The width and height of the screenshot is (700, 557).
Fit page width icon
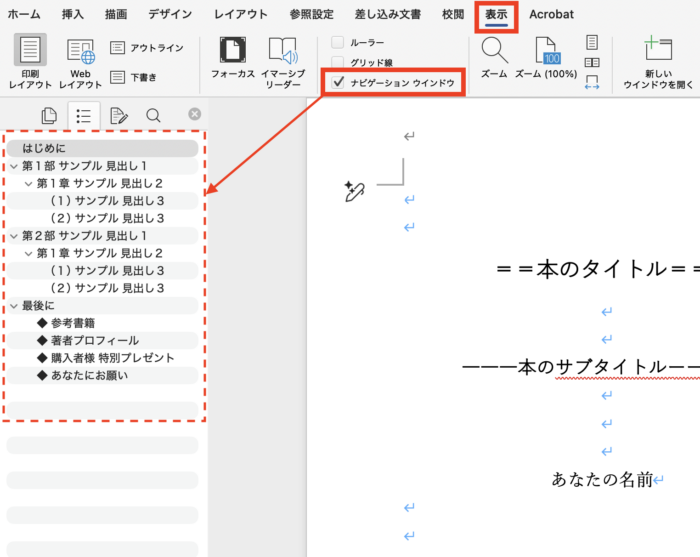pos(592,82)
